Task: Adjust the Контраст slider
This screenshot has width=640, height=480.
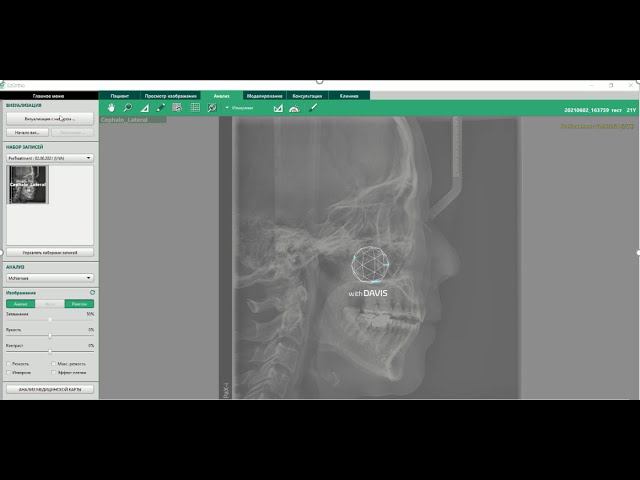Action: point(50,351)
